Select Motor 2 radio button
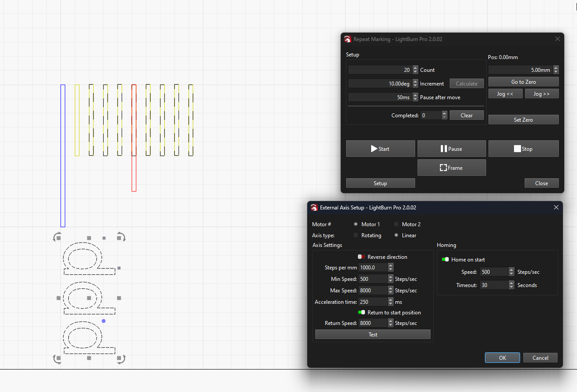 [x=396, y=224]
